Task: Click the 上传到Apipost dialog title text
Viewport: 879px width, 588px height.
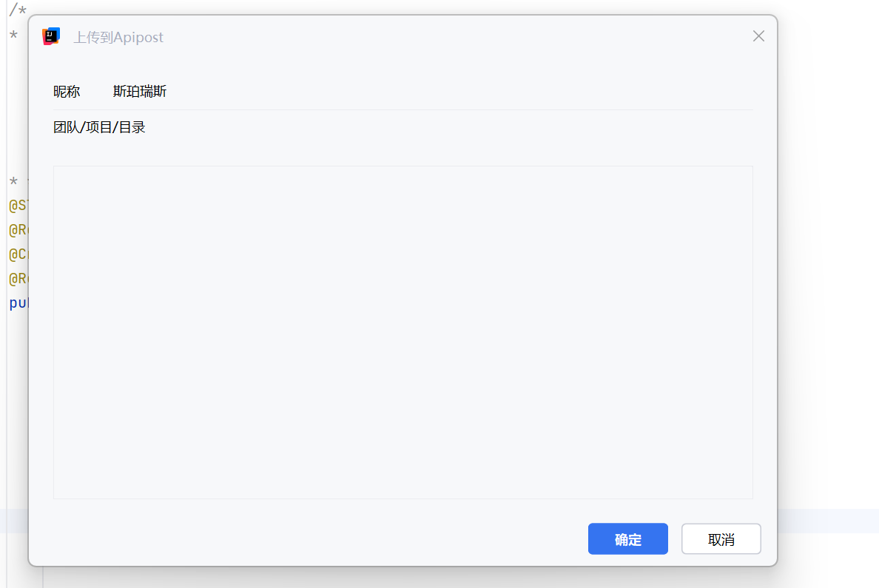Action: coord(118,37)
